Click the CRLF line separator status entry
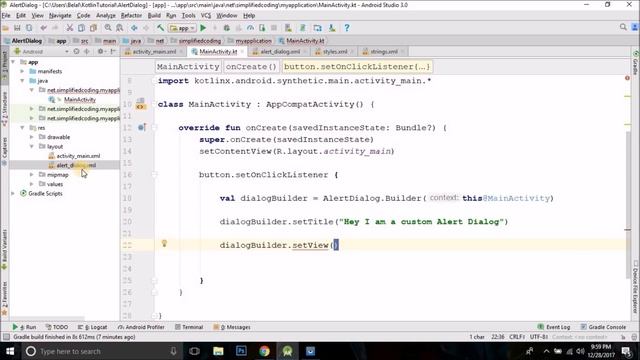Image resolution: width=640 pixels, height=360 pixels. point(517,337)
